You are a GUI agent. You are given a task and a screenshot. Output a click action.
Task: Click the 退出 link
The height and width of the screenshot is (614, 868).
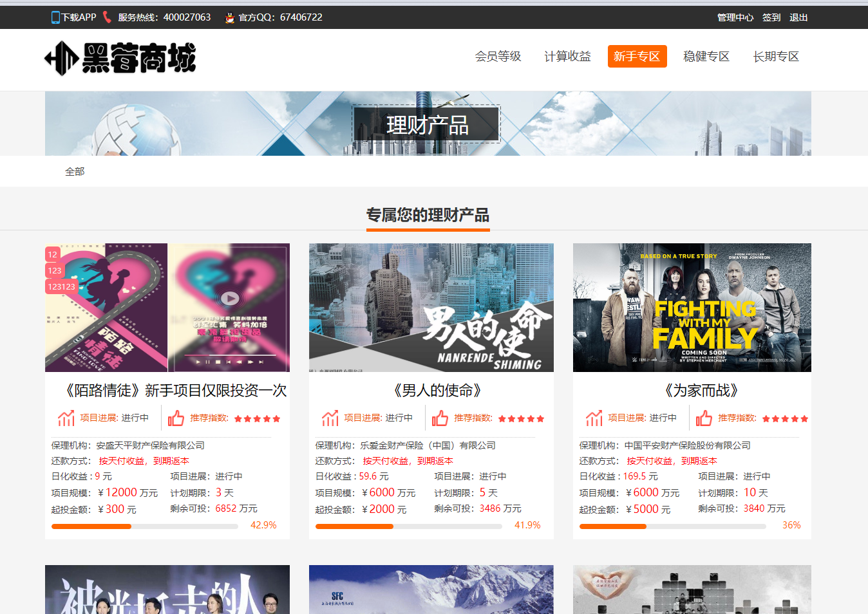[x=798, y=17]
